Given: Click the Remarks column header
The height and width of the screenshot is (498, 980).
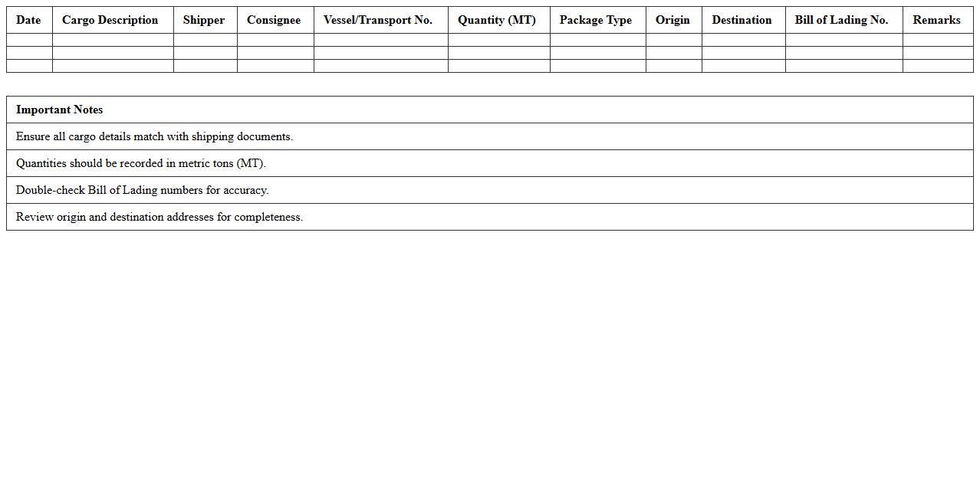Looking at the screenshot, I should (936, 20).
